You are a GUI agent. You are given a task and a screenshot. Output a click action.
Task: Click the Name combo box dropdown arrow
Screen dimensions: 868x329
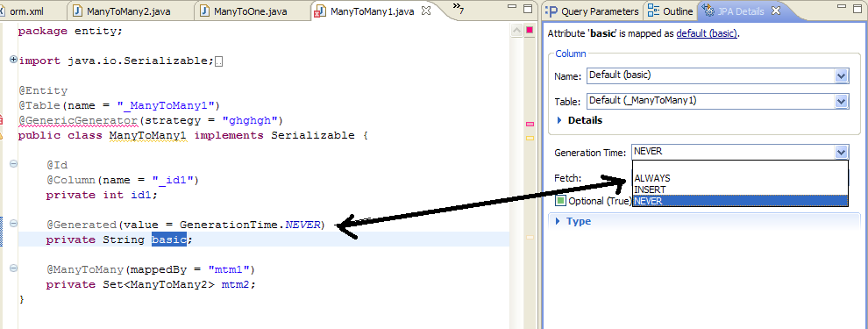point(842,75)
